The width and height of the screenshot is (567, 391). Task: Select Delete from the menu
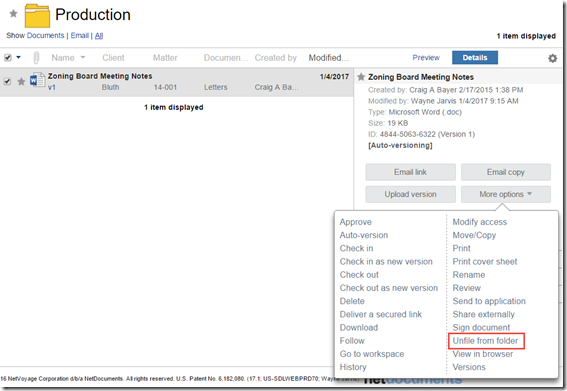click(x=352, y=301)
